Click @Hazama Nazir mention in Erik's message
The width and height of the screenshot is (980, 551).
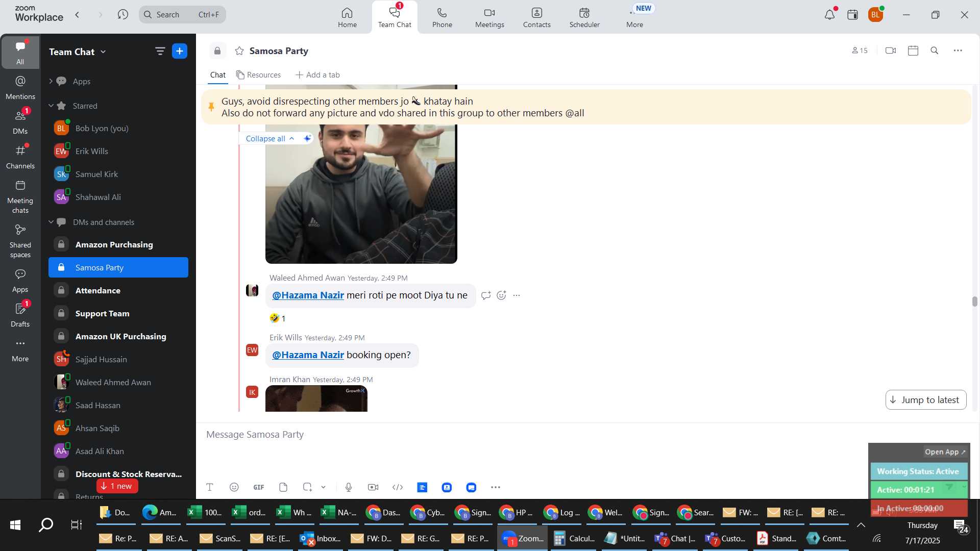(308, 355)
